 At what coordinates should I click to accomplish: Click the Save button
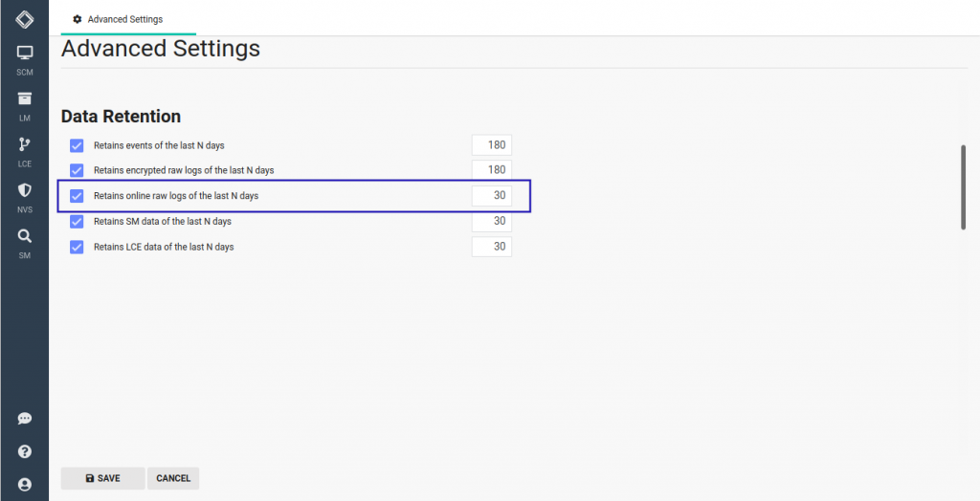point(102,478)
